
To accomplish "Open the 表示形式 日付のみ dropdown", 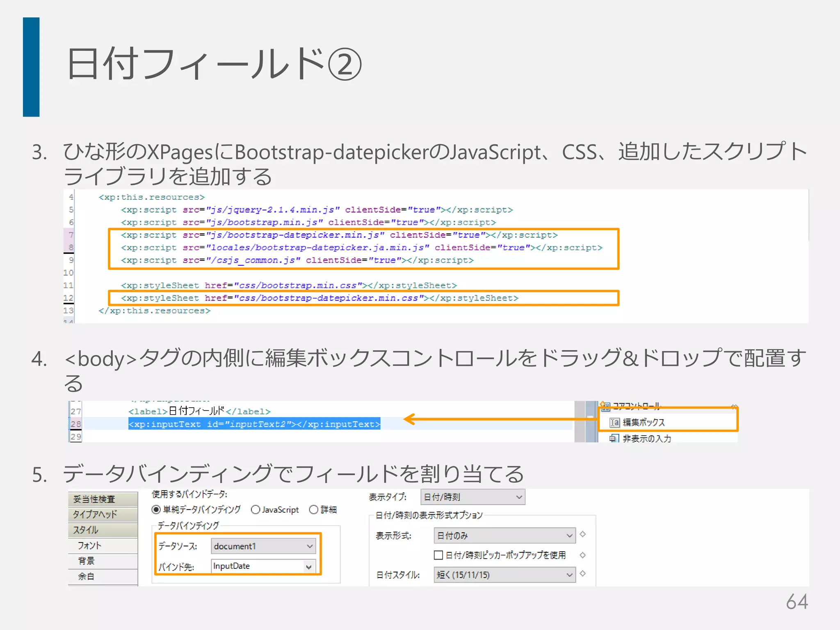I will point(504,536).
